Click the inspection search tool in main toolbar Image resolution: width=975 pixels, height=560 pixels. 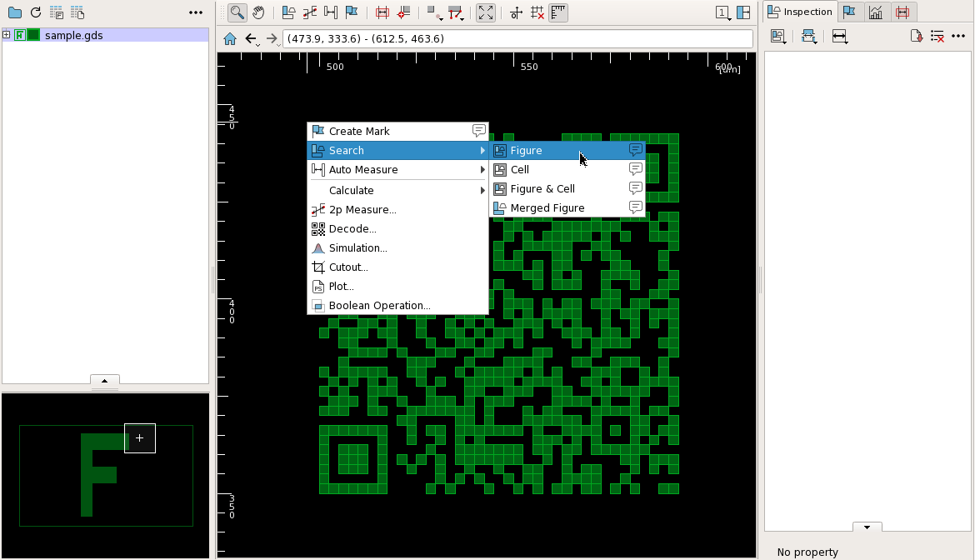coord(288,12)
